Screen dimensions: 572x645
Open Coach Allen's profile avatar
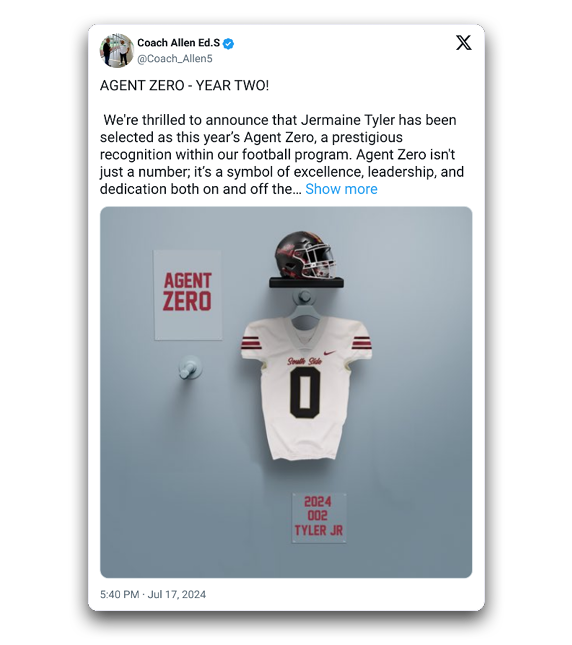click(x=117, y=51)
